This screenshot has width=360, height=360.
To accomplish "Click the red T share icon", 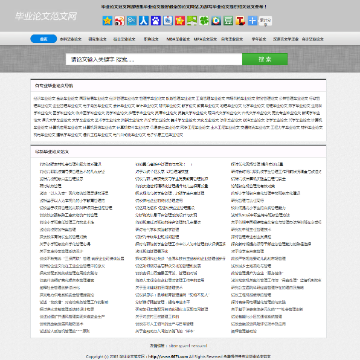I will tap(240, 21).
